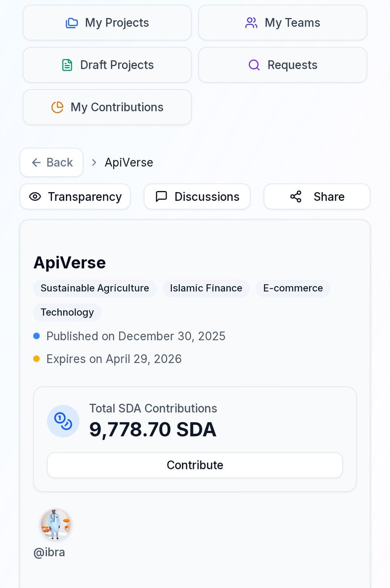Click Published on December 30, 2025 text
This screenshot has width=390, height=588.
[x=136, y=336]
